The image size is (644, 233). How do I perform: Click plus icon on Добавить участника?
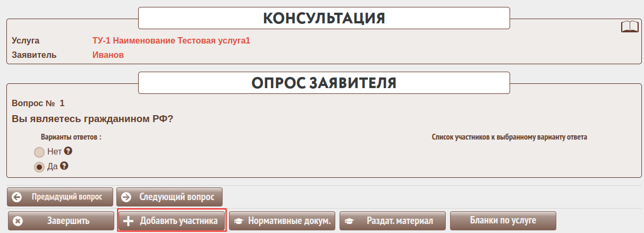pos(128,221)
